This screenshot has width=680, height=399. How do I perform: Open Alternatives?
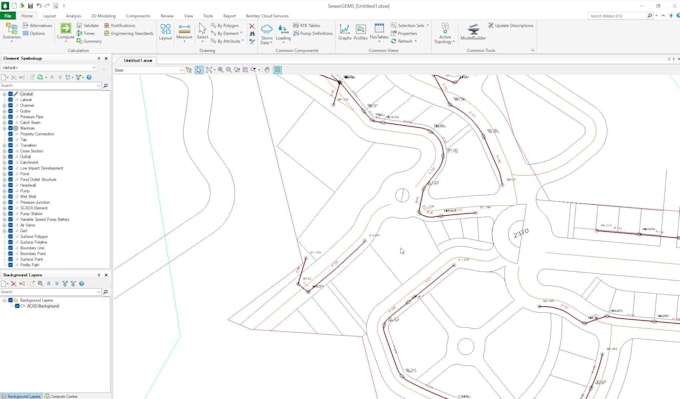click(x=37, y=26)
